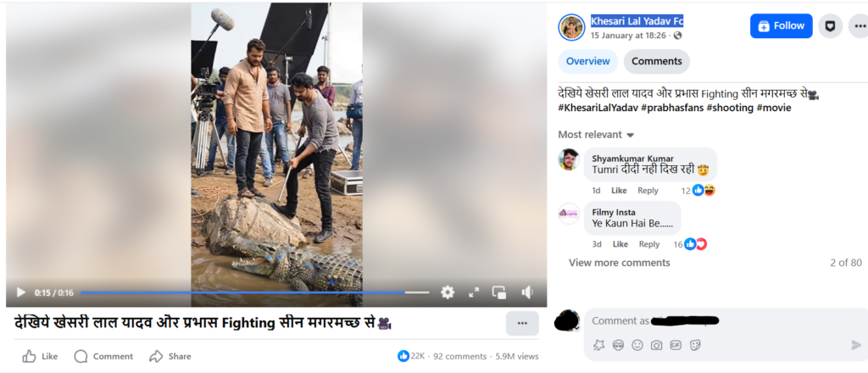Seek on the video progress bar
This screenshot has width=868, height=373.
(x=254, y=292)
